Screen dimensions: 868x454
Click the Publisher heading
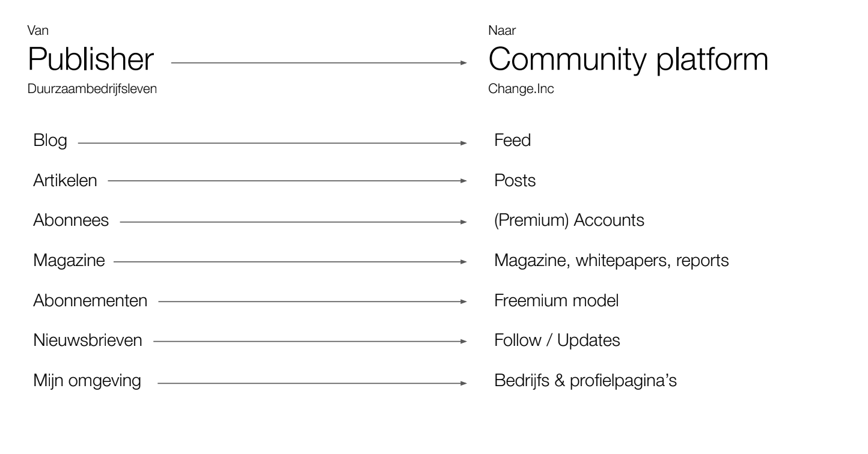click(x=91, y=60)
